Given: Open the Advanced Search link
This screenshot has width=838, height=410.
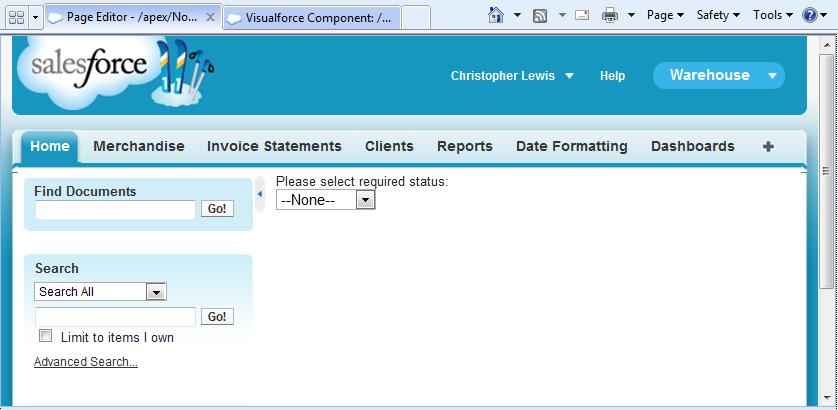Looking at the screenshot, I should pos(86,362).
